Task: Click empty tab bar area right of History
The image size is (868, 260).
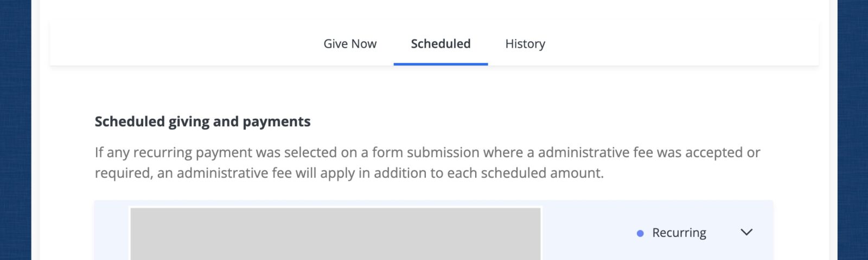Action: pyautogui.click(x=678, y=44)
